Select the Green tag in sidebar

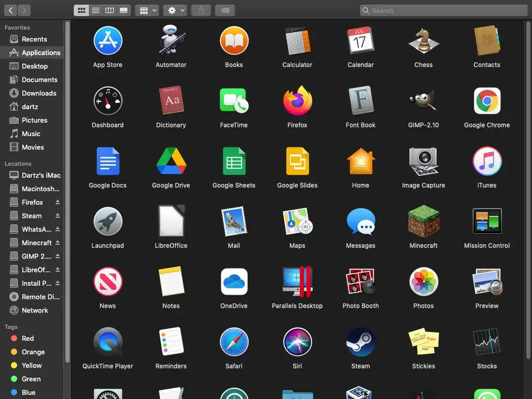(x=32, y=379)
